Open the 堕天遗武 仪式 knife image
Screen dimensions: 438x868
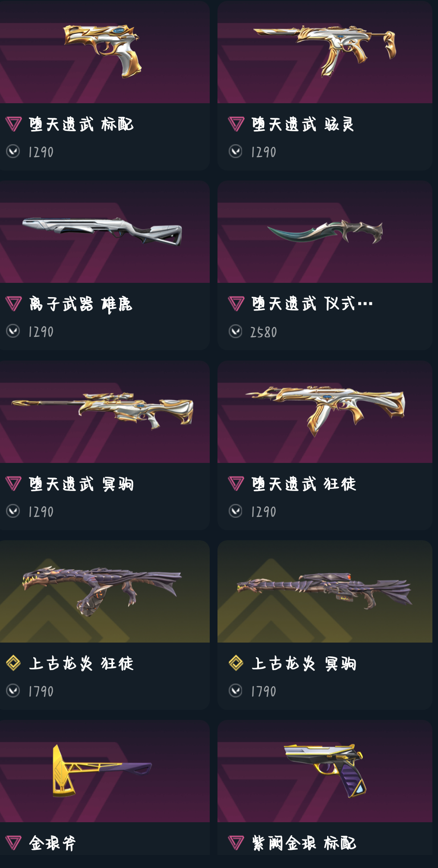tap(325, 231)
